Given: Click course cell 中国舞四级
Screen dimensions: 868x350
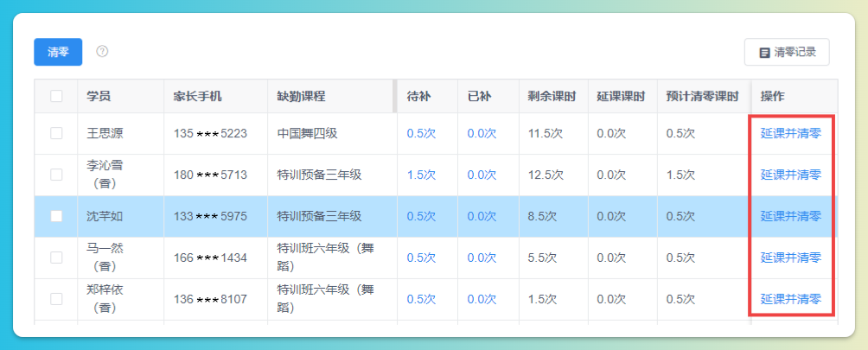Looking at the screenshot, I should point(307,133).
